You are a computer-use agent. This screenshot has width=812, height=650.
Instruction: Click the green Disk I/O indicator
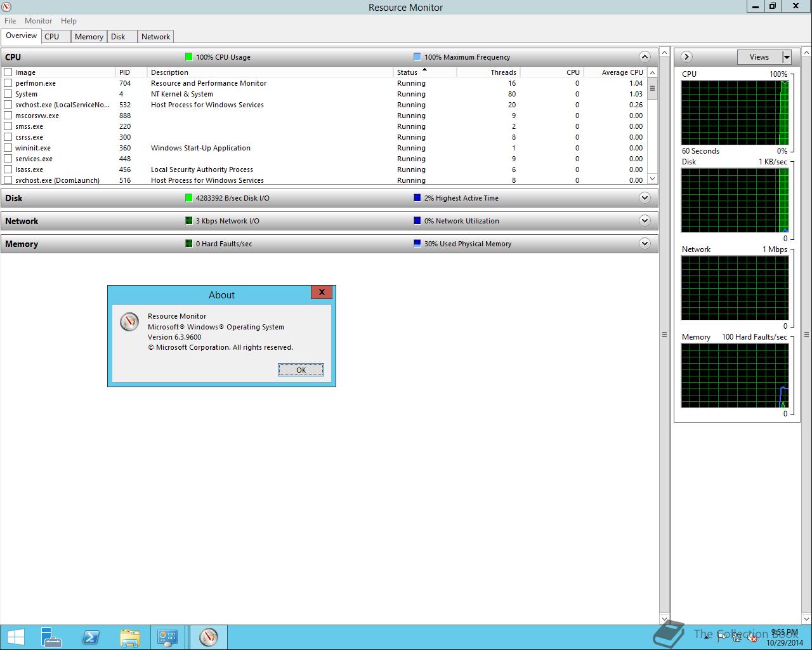(188, 197)
